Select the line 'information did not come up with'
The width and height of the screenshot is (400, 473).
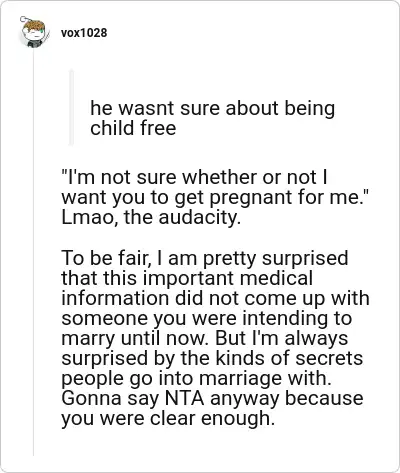pyautogui.click(x=215, y=298)
